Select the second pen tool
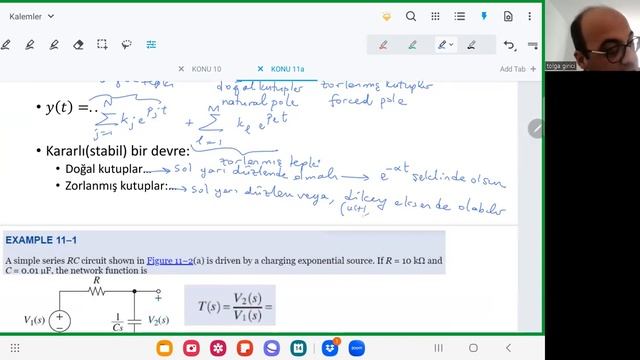This screenshot has width=640, height=360. (x=30, y=45)
